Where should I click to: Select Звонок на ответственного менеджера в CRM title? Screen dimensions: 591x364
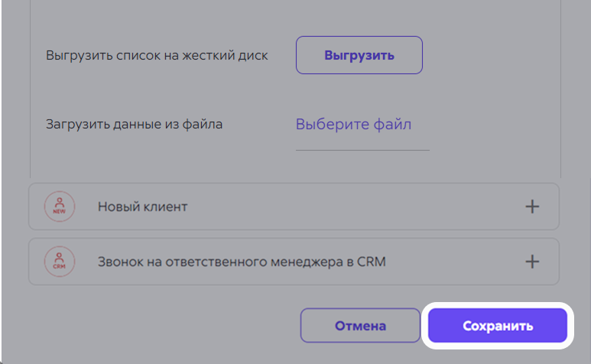(x=242, y=262)
